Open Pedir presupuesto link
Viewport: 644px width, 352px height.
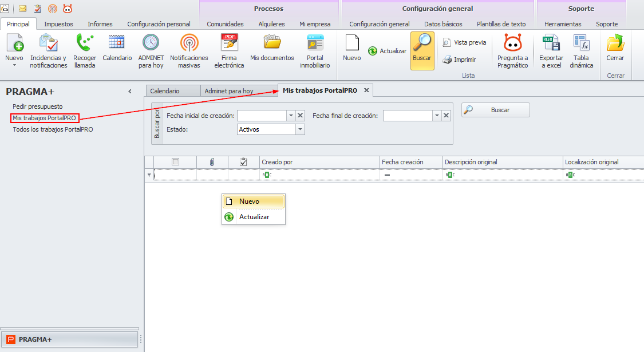pos(37,106)
